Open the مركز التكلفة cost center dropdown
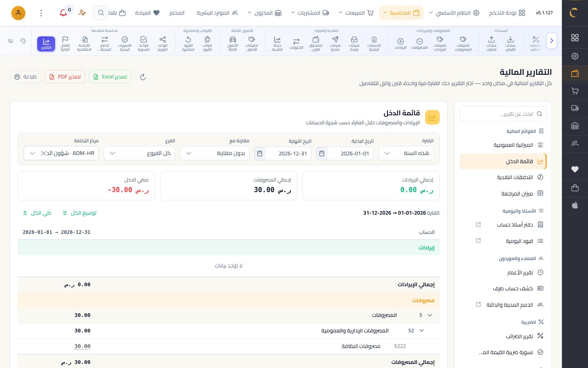Viewport: 588px width, 368px height. [x=61, y=153]
